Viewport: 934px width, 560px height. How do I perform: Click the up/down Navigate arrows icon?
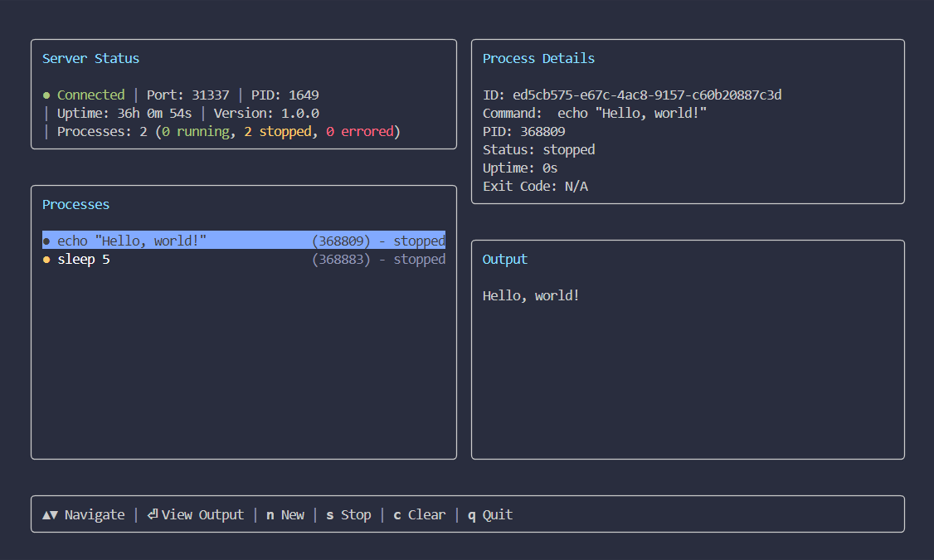(x=49, y=514)
